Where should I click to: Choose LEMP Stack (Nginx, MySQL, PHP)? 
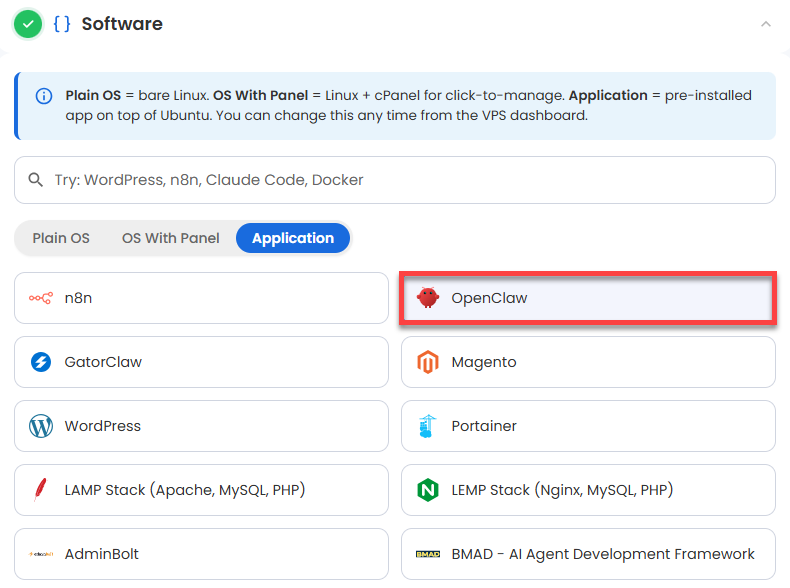click(588, 490)
